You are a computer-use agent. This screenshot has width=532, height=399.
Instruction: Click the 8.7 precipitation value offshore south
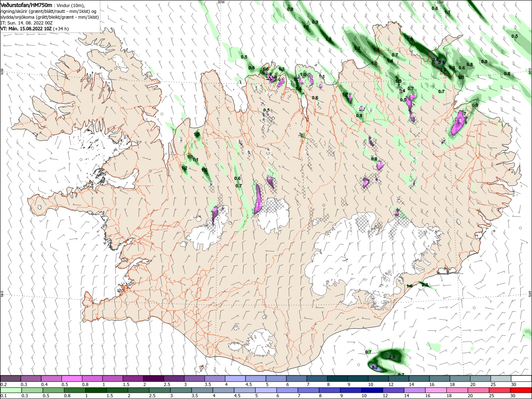pyautogui.click(x=374, y=367)
